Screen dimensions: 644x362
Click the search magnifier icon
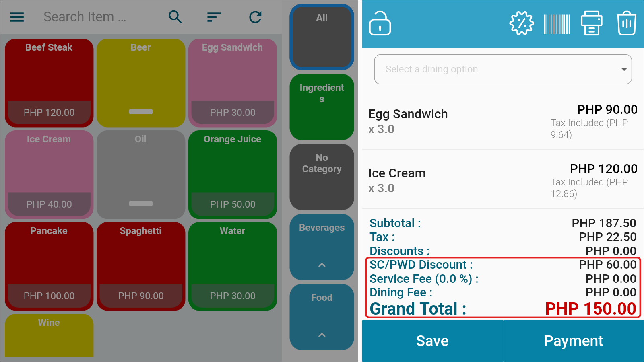click(x=175, y=17)
